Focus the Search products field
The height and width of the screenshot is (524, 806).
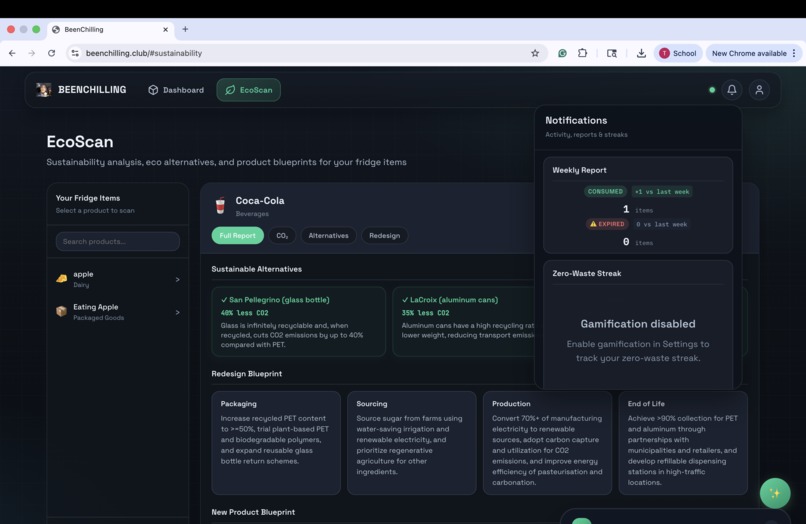point(118,241)
